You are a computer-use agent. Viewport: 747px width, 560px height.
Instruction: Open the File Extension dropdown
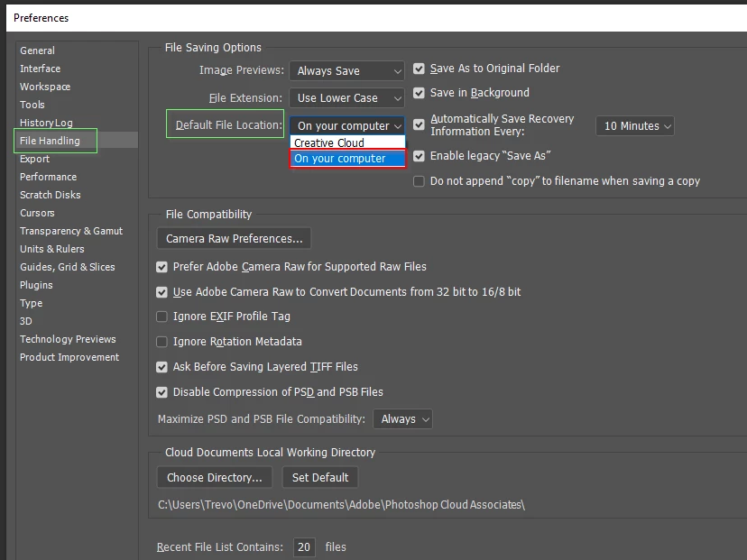346,98
